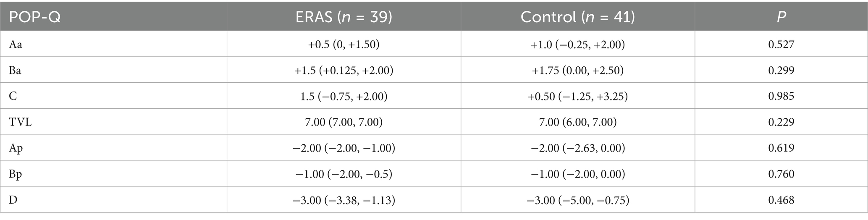Select the Control (n = 41) header
Viewport: 868px width, 220px height.
578,16
